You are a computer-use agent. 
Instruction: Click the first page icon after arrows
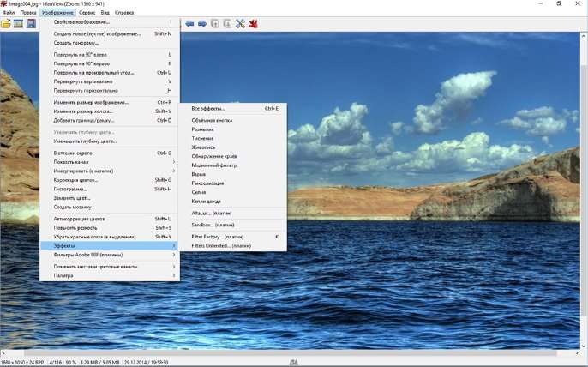point(215,23)
